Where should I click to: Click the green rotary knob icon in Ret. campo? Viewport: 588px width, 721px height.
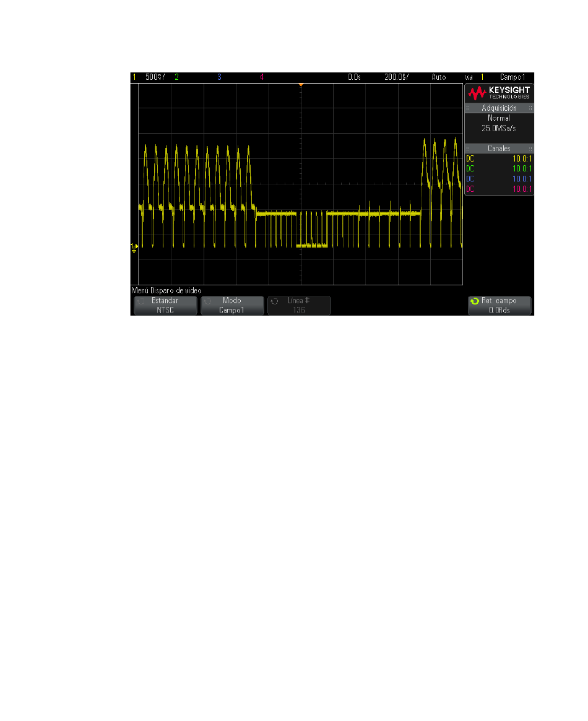click(x=475, y=301)
